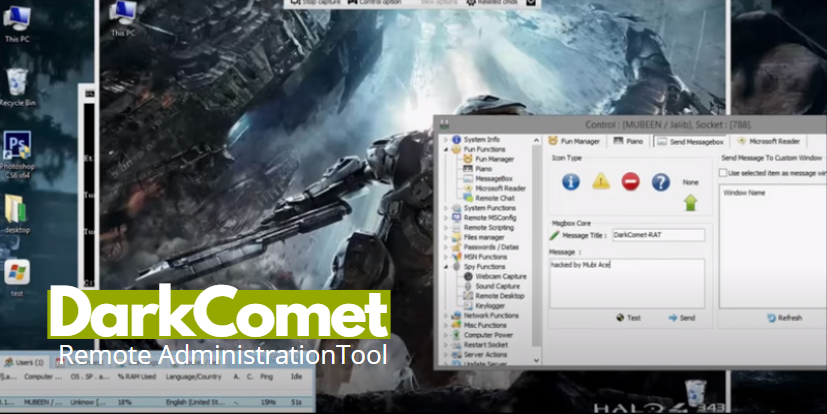Focus the Message Title input field

(x=658, y=235)
